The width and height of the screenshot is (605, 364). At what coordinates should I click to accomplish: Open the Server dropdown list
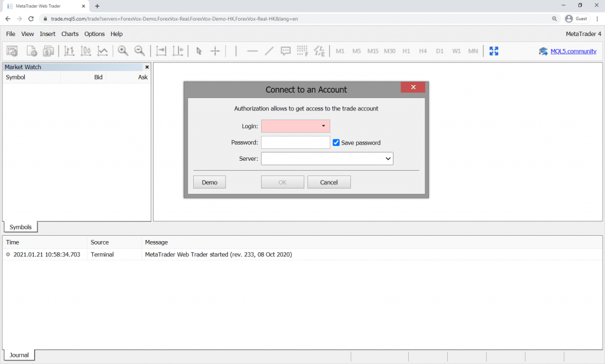(388, 158)
